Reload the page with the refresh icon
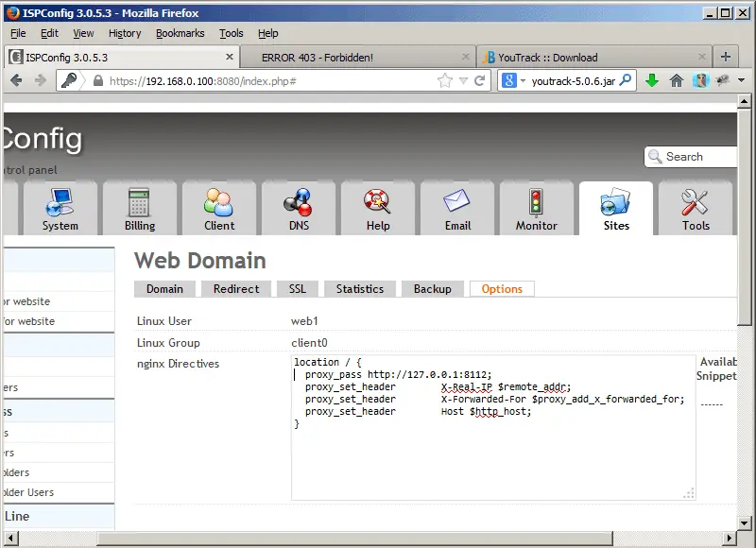 coord(479,80)
